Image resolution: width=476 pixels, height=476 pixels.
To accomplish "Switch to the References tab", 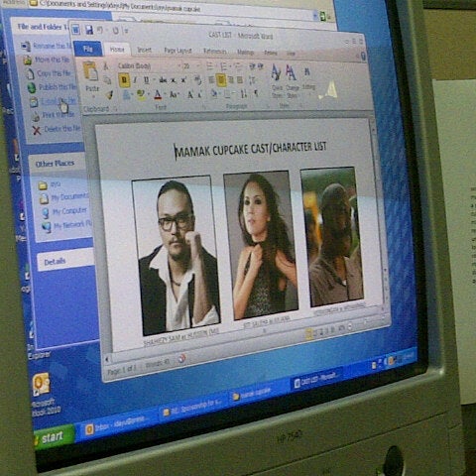I will pos(215,51).
